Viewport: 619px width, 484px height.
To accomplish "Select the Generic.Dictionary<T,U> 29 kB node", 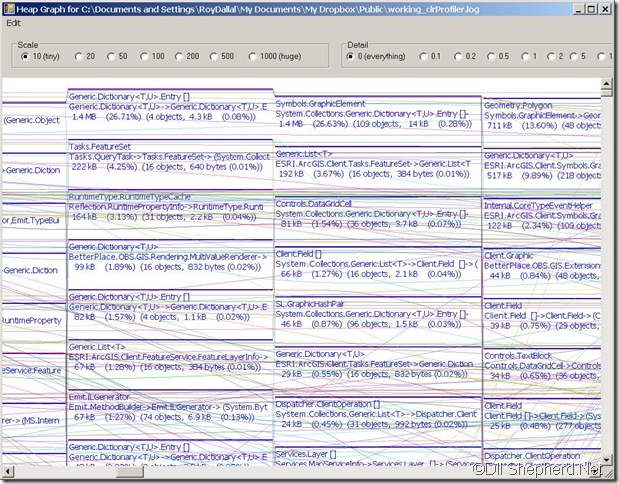I will (378, 372).
